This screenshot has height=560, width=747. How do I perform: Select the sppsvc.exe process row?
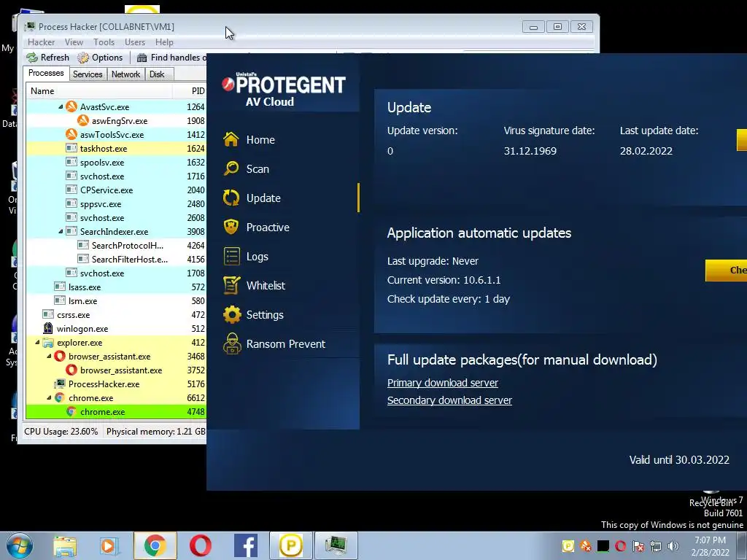116,204
